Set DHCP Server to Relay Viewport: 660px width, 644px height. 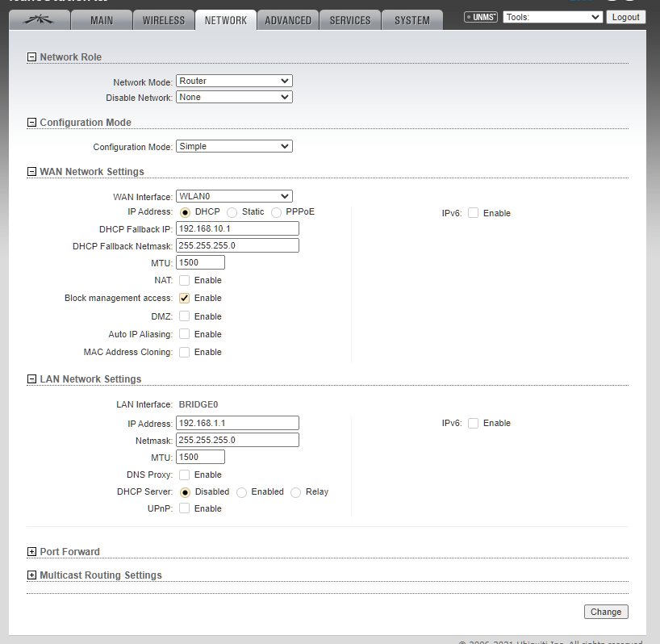(296, 492)
